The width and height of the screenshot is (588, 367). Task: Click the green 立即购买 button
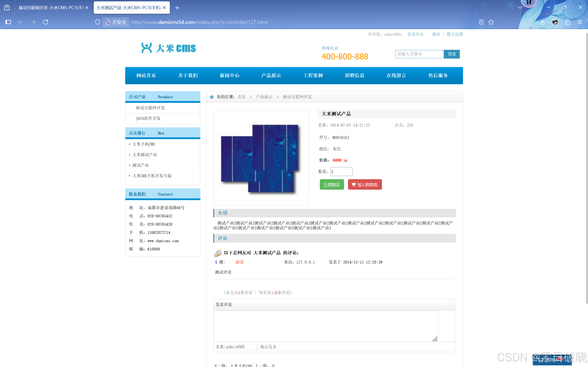tap(332, 185)
